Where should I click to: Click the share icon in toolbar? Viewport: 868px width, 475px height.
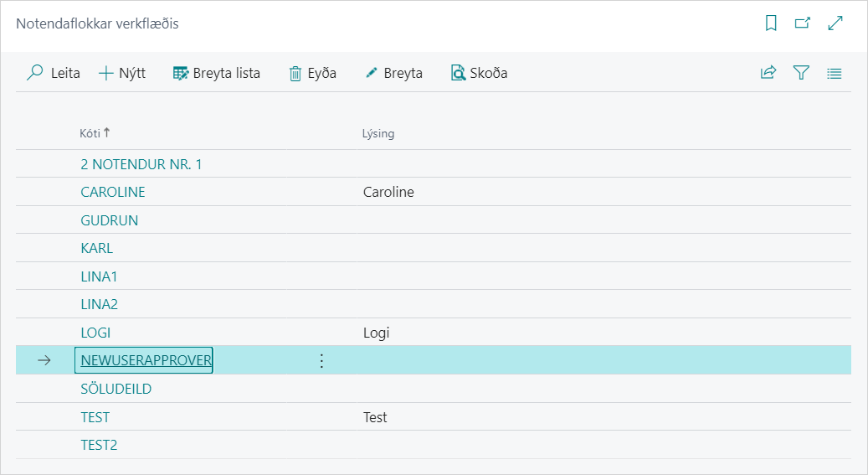coord(768,73)
